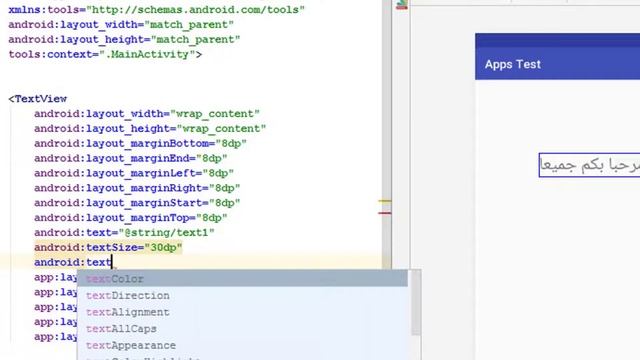Image resolution: width=640 pixels, height=360 pixels.
Task: Click the layout_width="match_parent" line
Action: tap(121, 24)
